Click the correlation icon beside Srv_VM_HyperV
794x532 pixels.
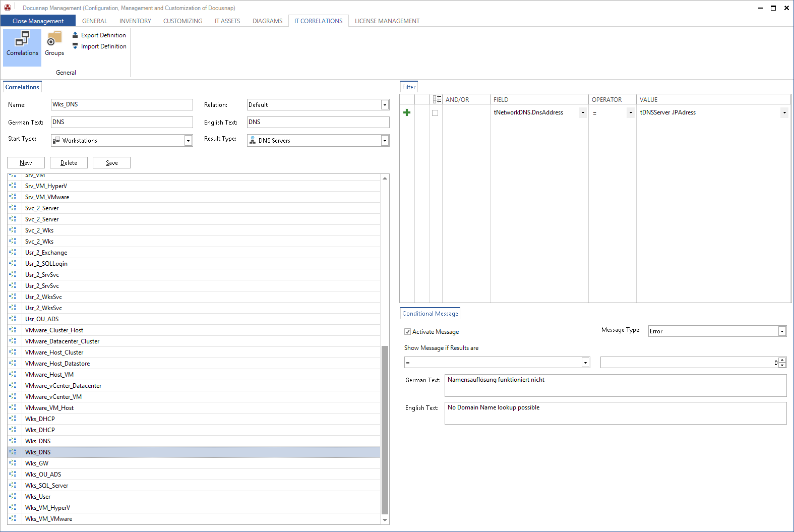pos(13,186)
